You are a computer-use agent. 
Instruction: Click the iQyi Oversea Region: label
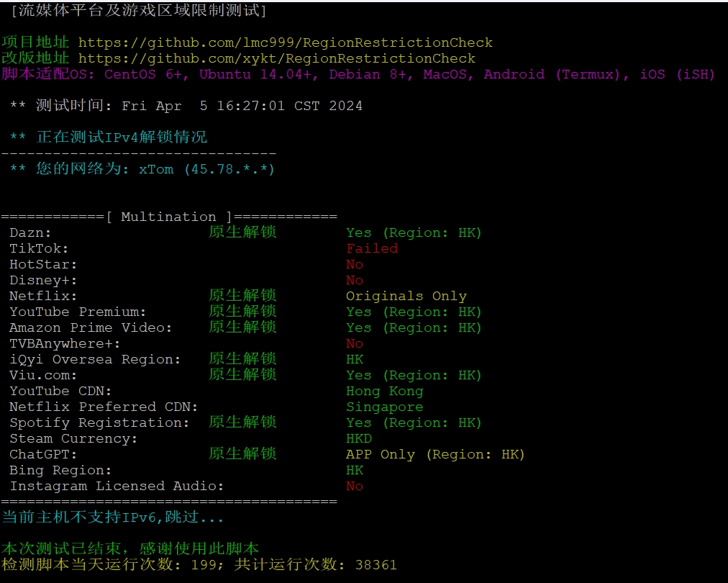tap(95, 360)
